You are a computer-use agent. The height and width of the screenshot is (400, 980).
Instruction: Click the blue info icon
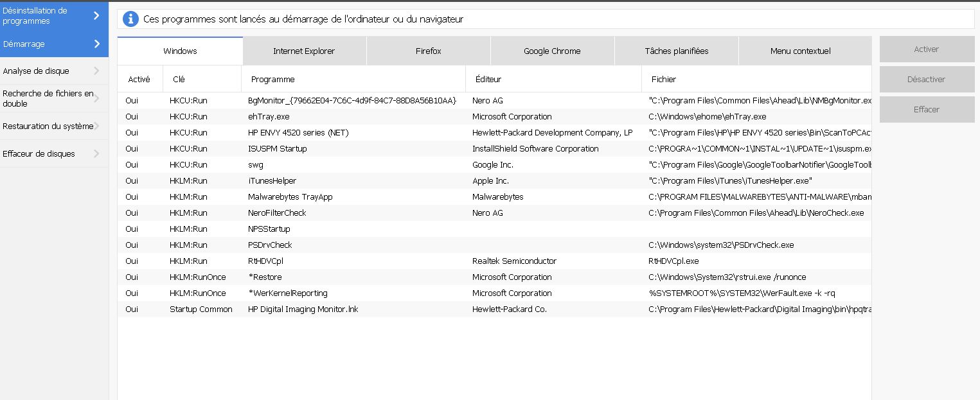(x=130, y=19)
